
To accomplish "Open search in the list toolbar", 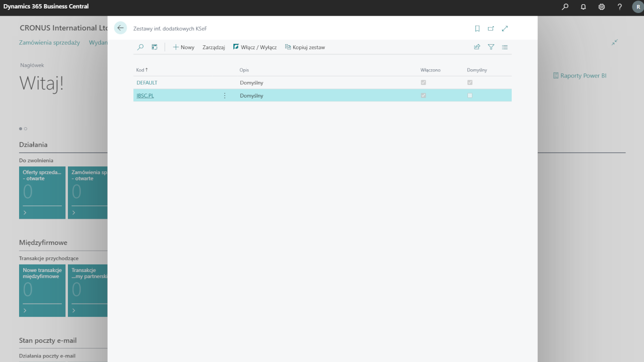I will coord(140,47).
